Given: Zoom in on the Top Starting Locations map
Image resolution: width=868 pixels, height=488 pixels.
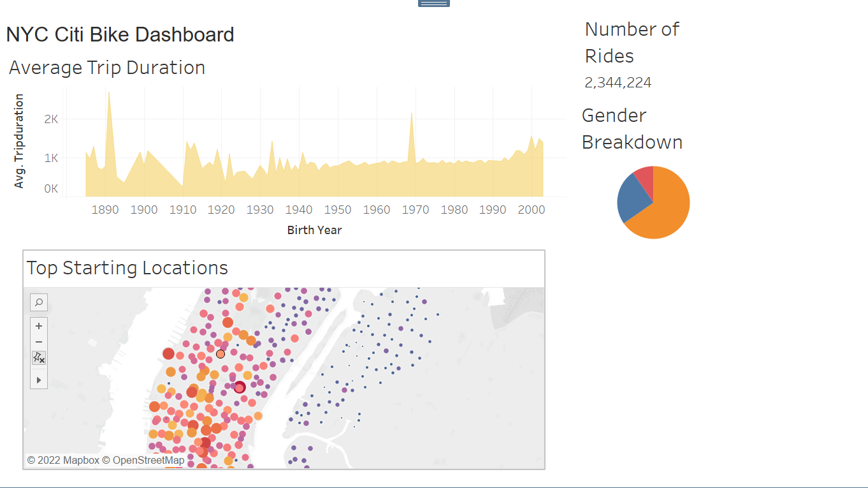Looking at the screenshot, I should point(39,327).
